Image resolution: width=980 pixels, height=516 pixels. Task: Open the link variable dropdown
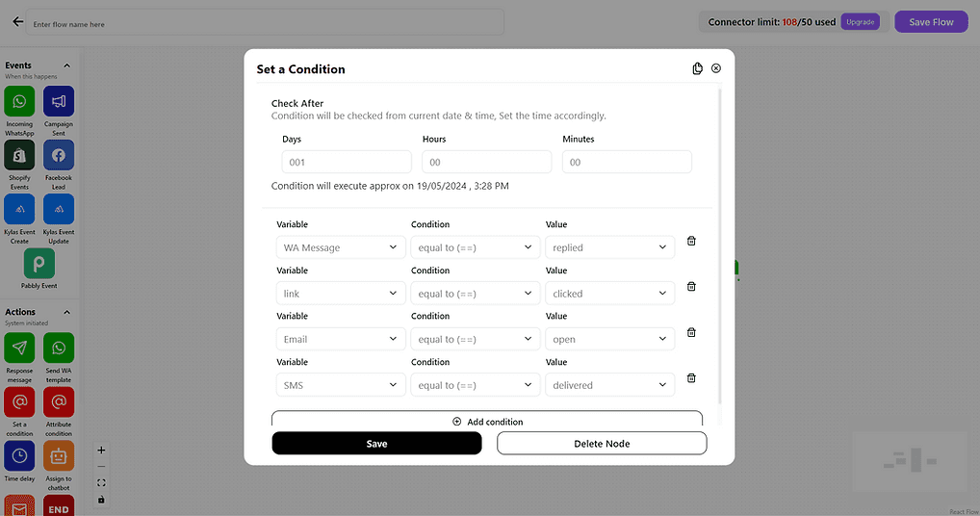341,294
